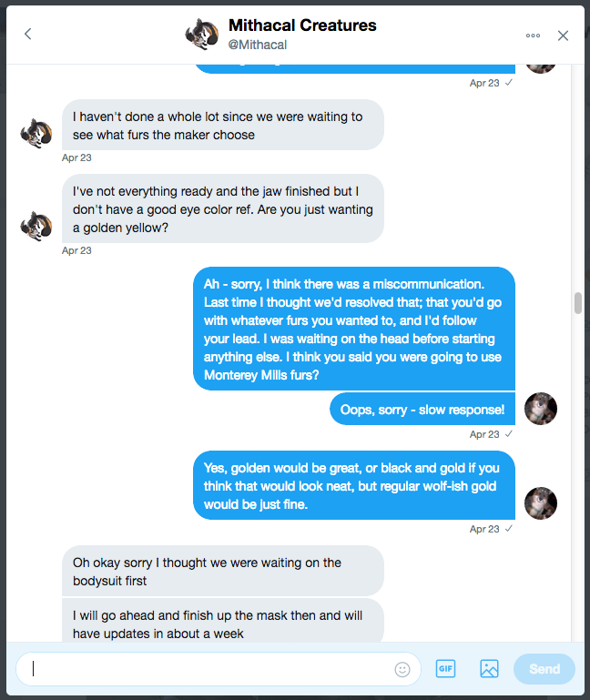Click avatar next to 'haven't done a whole lot' message
This screenshot has height=700, width=590.
click(36, 134)
